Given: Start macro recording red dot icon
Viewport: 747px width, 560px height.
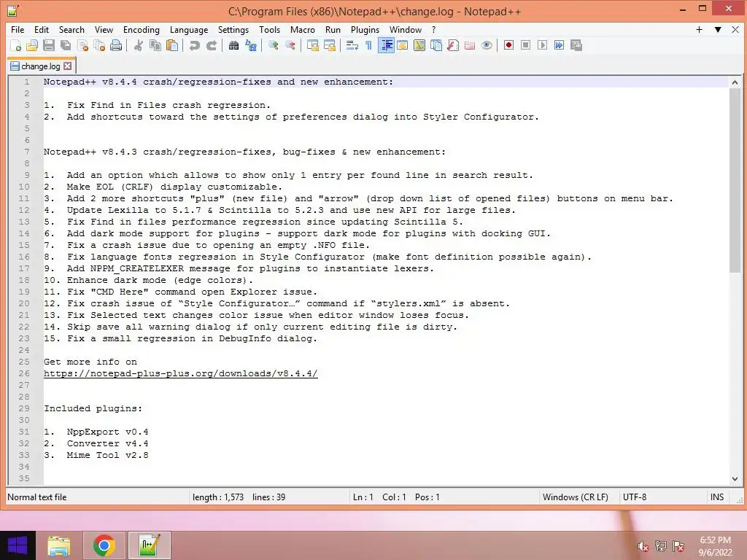Looking at the screenshot, I should [508, 45].
